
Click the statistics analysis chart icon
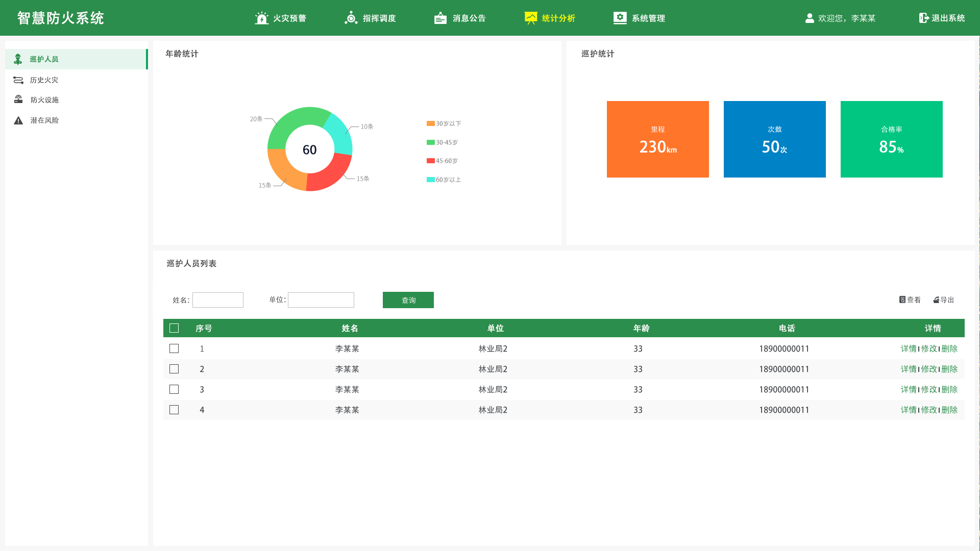click(531, 18)
